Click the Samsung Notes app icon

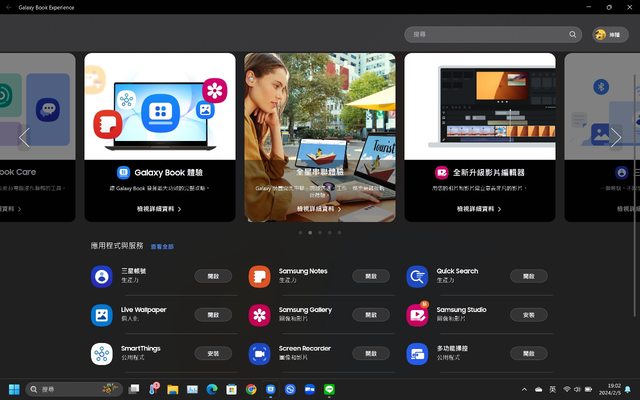coord(259,277)
